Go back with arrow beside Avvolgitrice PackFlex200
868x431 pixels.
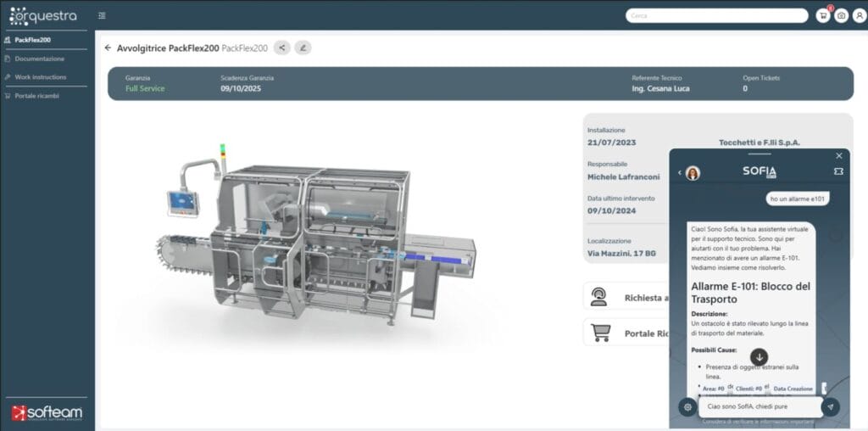tap(108, 48)
